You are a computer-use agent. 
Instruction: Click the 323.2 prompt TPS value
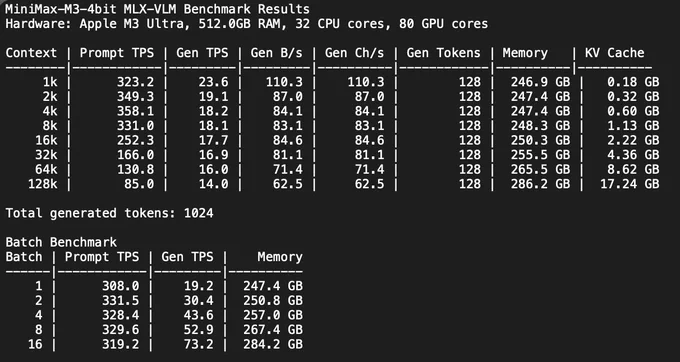[x=135, y=82]
